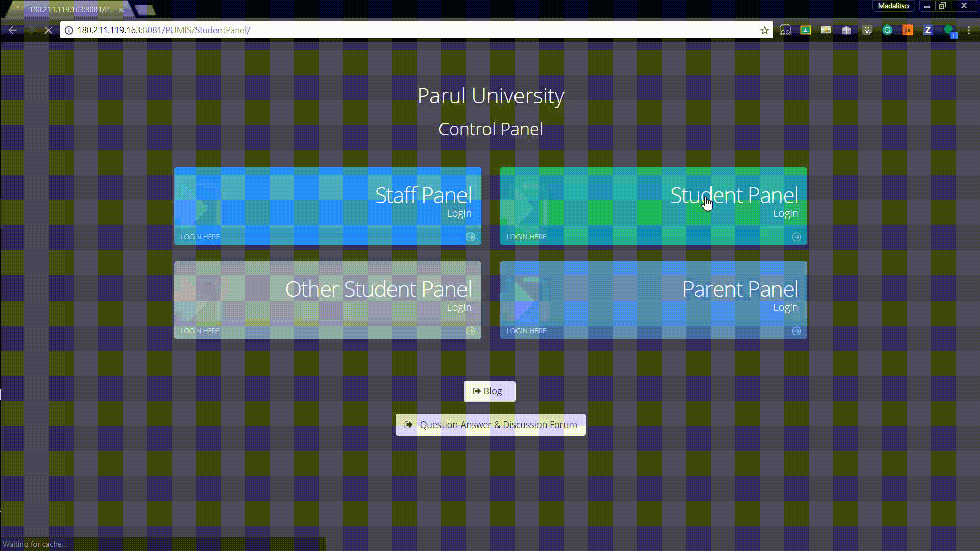The image size is (980, 551).
Task: Stop loading with the X button
Action: coord(48,30)
